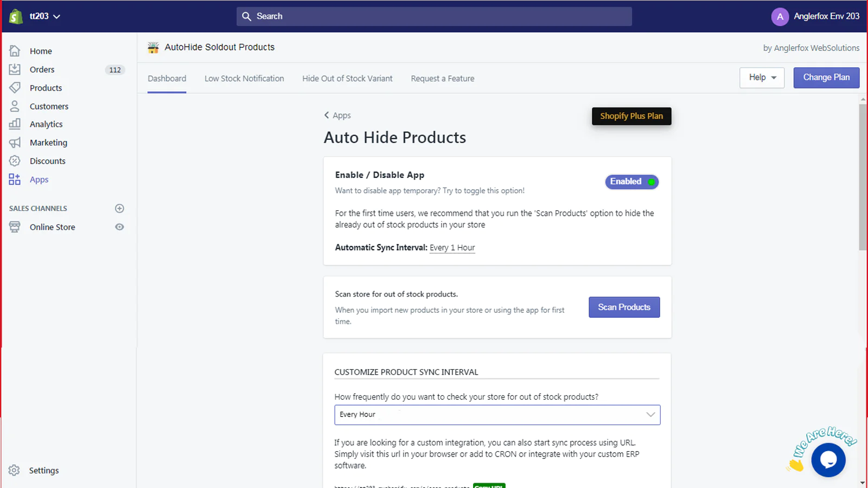Screen dimensions: 868x488
Task: Click the Apps grid icon
Action: tap(15, 179)
